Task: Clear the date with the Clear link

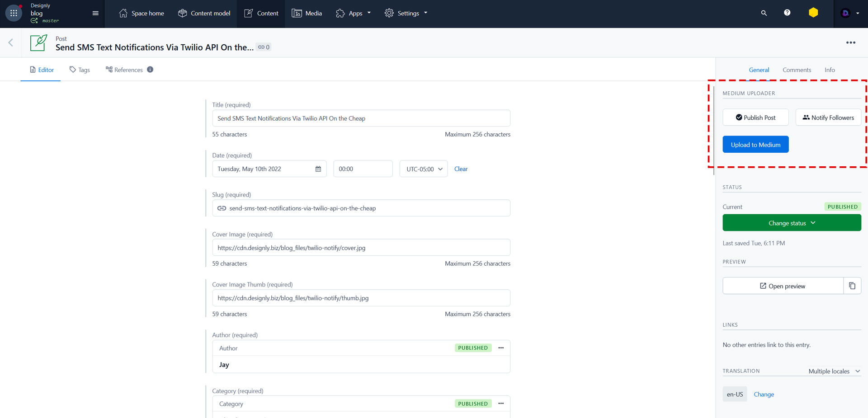Action: pos(461,169)
